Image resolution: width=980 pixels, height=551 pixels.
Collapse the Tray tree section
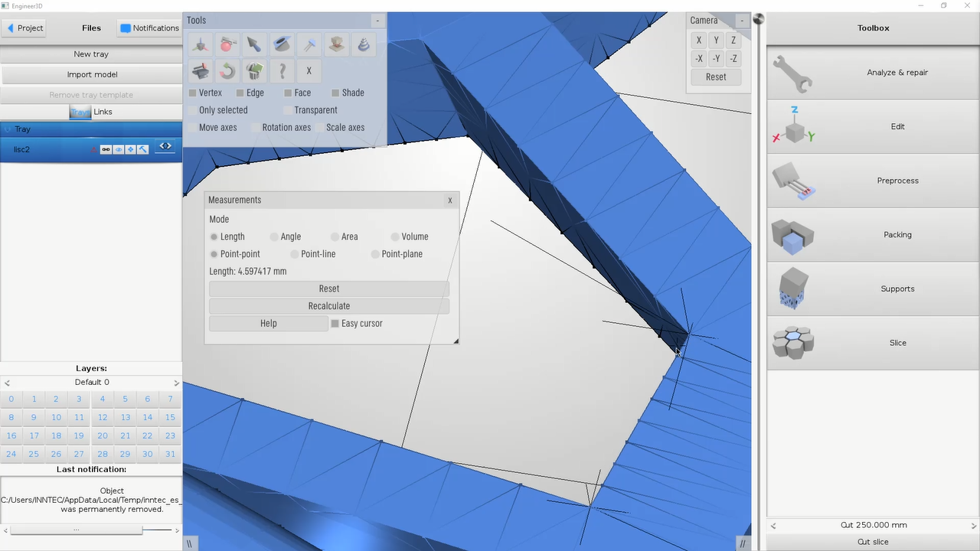point(8,129)
